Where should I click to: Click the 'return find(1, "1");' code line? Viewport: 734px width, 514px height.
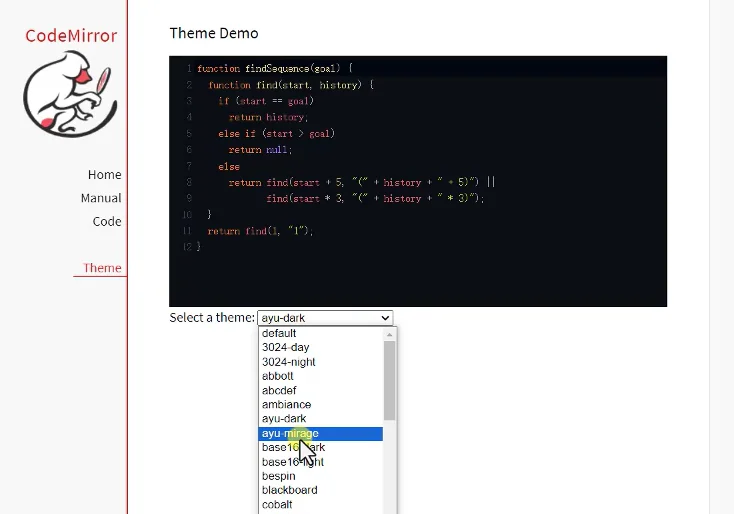(260, 231)
